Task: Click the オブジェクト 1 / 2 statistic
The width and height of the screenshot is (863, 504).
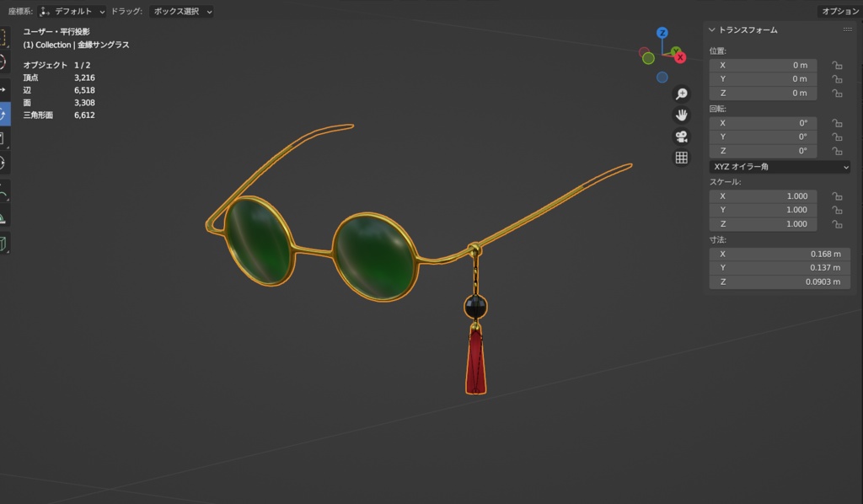Action: [x=56, y=65]
